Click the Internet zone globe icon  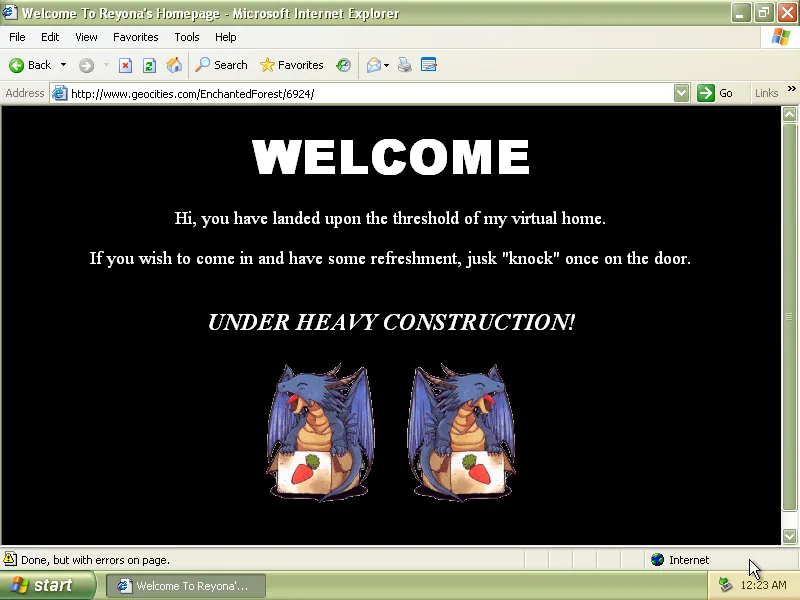(x=657, y=560)
